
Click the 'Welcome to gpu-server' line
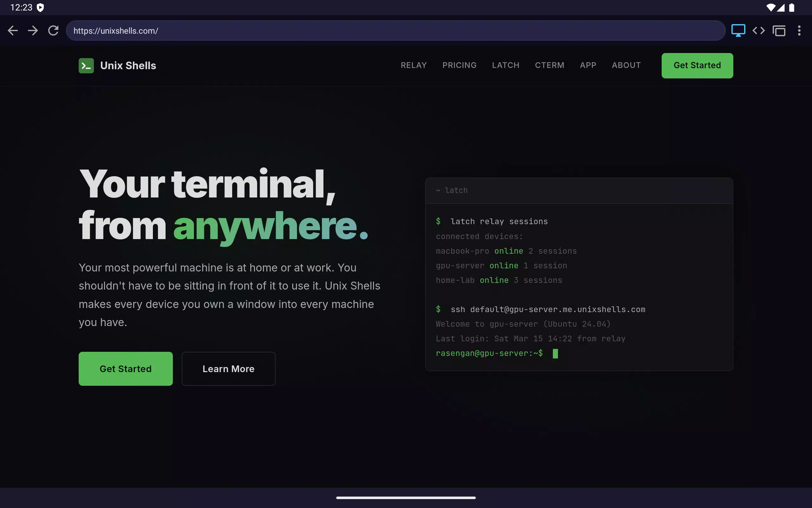(x=523, y=324)
